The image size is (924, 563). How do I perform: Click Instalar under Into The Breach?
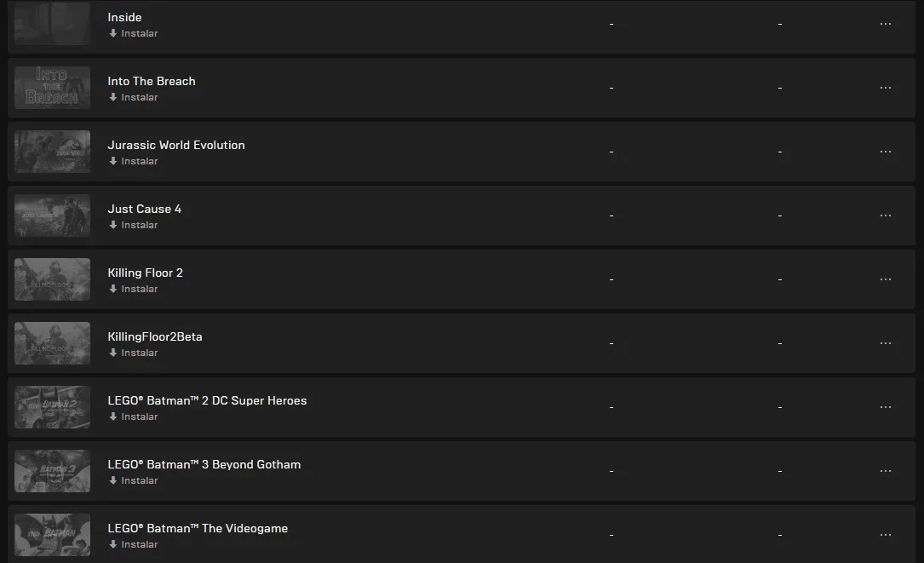pos(133,97)
